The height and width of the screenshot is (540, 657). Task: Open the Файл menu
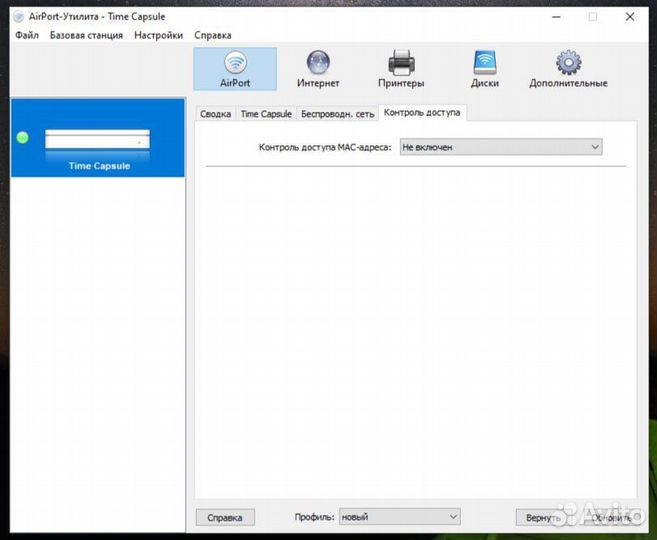click(27, 35)
